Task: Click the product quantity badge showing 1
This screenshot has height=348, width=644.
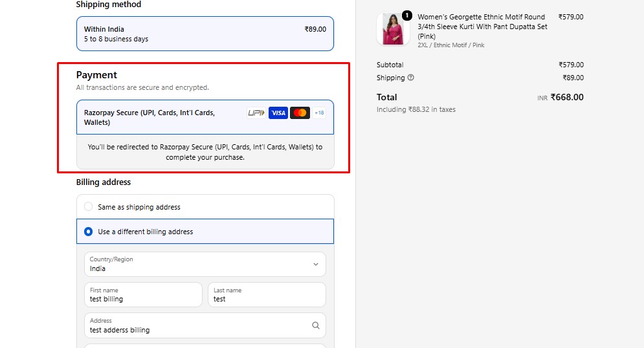Action: pyautogui.click(x=406, y=16)
